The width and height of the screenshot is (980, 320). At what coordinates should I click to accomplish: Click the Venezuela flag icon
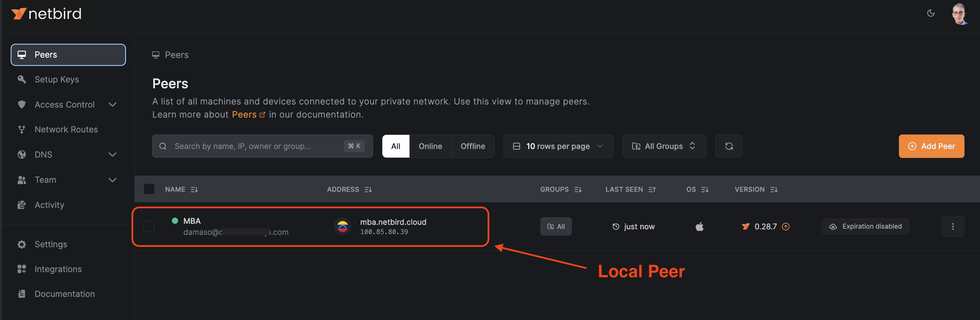[342, 227]
